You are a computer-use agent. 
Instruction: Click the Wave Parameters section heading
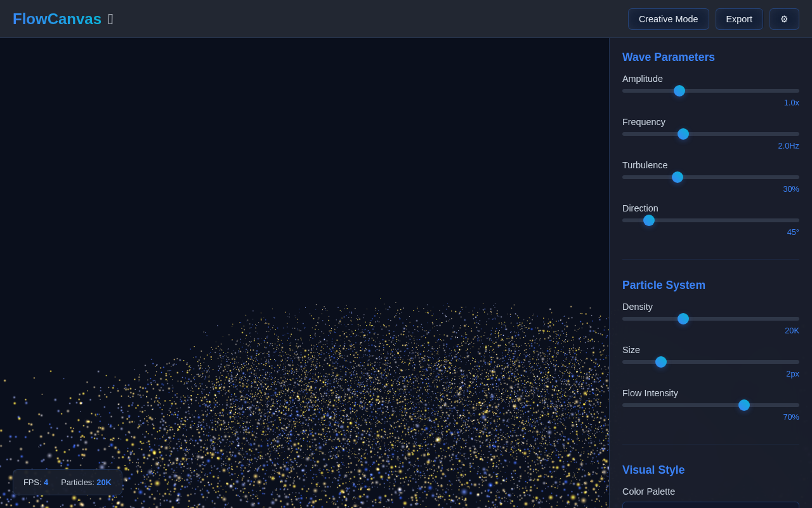(669, 57)
